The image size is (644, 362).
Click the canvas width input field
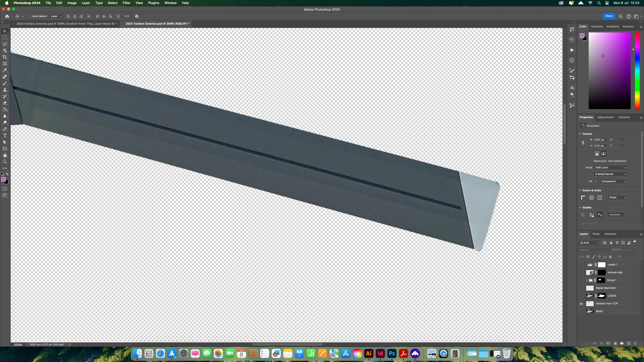[600, 140]
